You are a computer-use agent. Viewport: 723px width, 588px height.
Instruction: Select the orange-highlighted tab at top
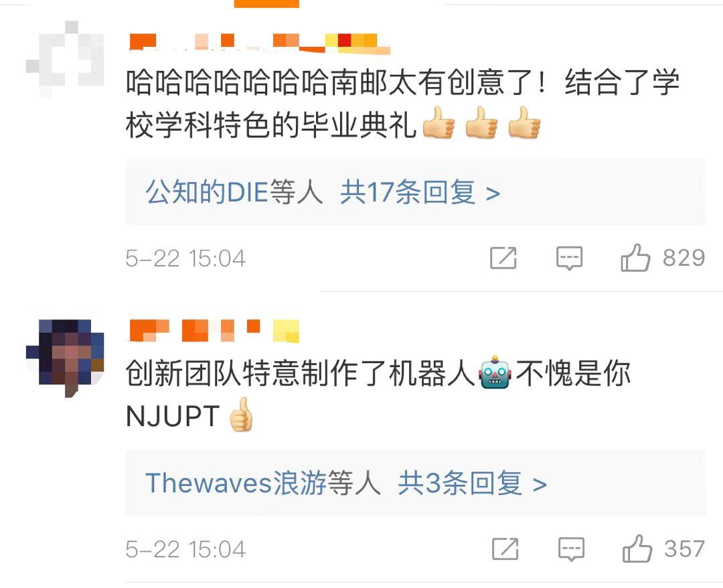266,4
